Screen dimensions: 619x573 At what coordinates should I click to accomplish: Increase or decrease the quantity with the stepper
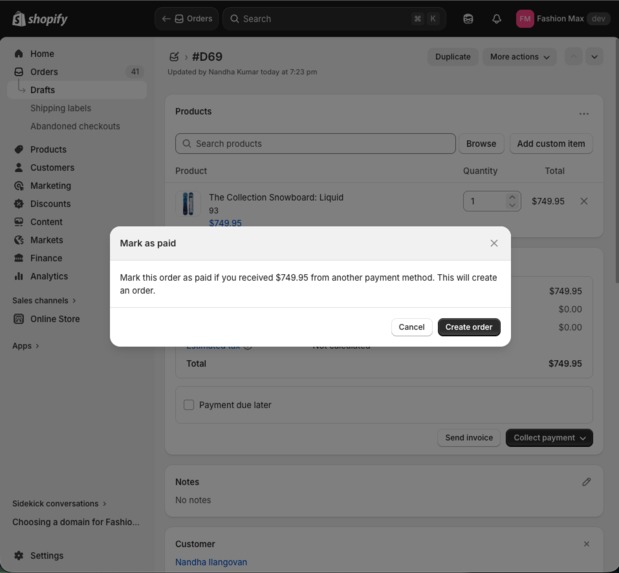pos(512,201)
